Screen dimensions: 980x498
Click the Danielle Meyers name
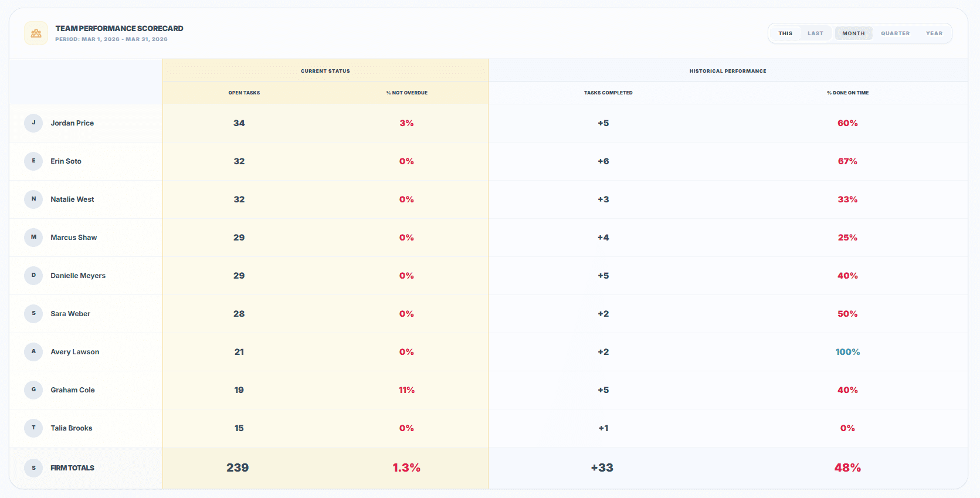pos(78,276)
